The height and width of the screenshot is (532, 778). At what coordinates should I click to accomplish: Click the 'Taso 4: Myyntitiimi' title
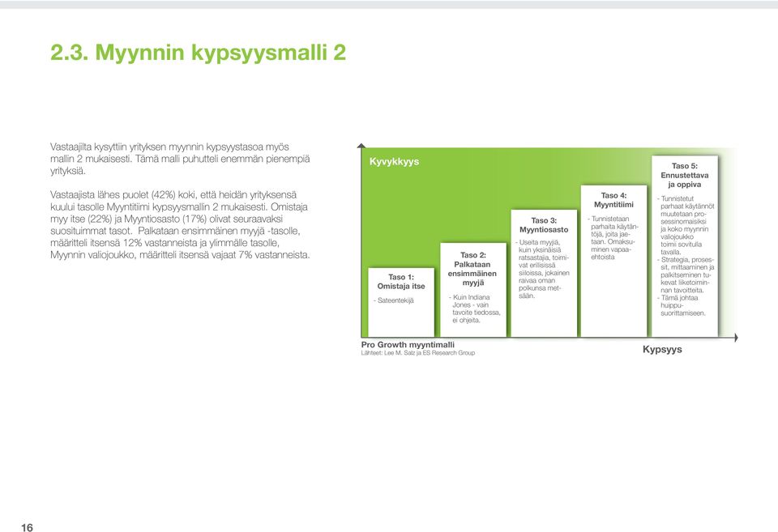pos(613,200)
